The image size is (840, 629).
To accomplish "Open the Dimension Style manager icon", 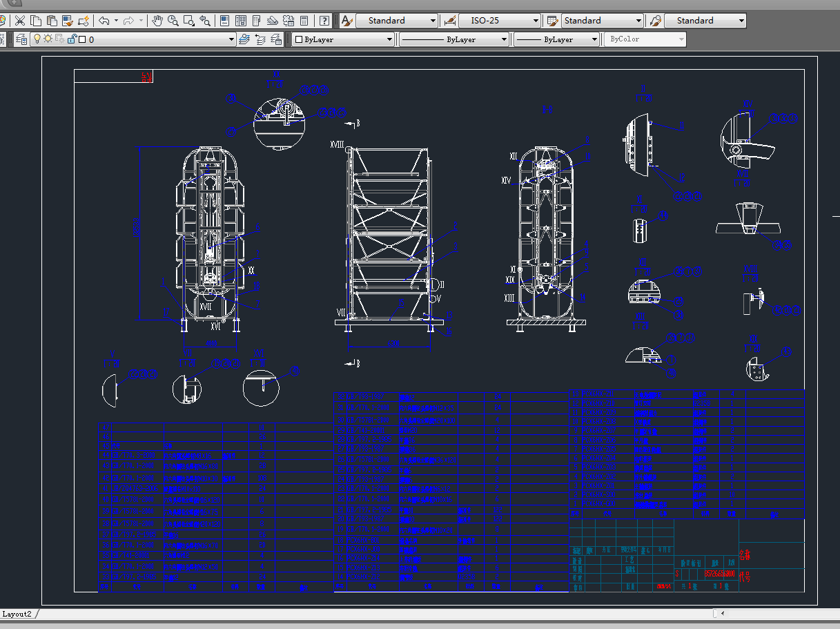I will click(x=449, y=21).
